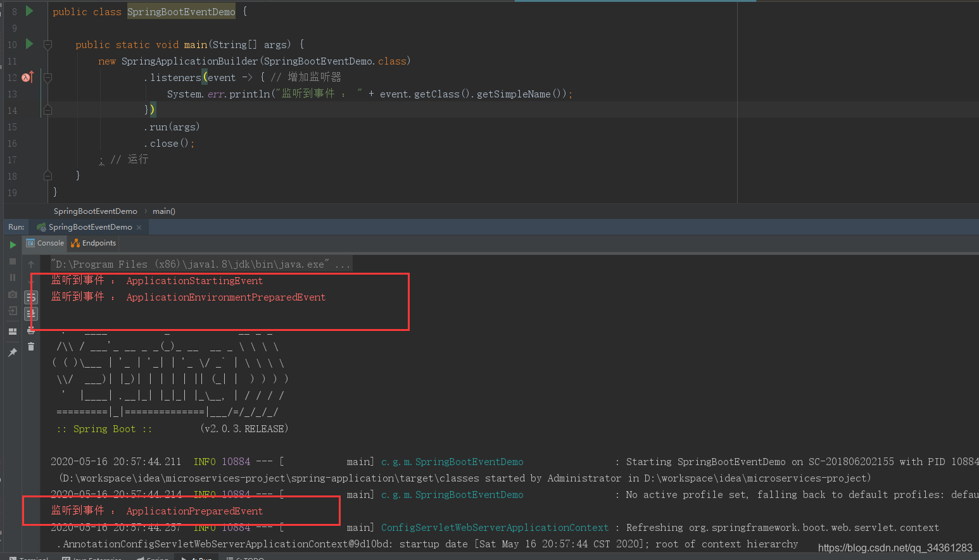
Task: Stop the running process
Action: pyautogui.click(x=13, y=261)
